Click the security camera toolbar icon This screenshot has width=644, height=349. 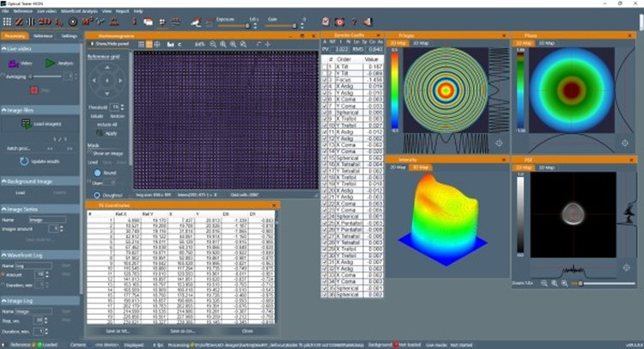(197, 21)
